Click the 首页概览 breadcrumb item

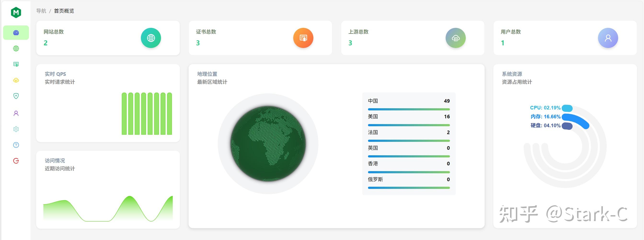click(64, 11)
